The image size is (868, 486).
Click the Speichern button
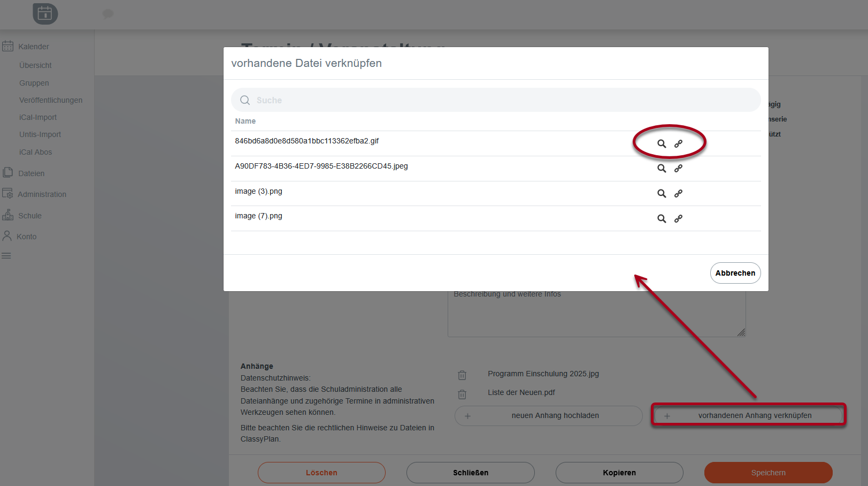768,473
